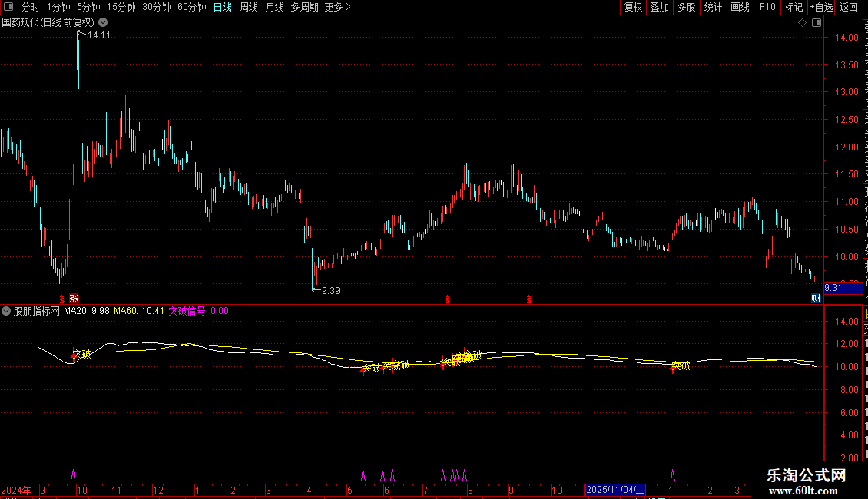Click the $ marker near July
This screenshot has height=499, width=868.
coord(448,299)
